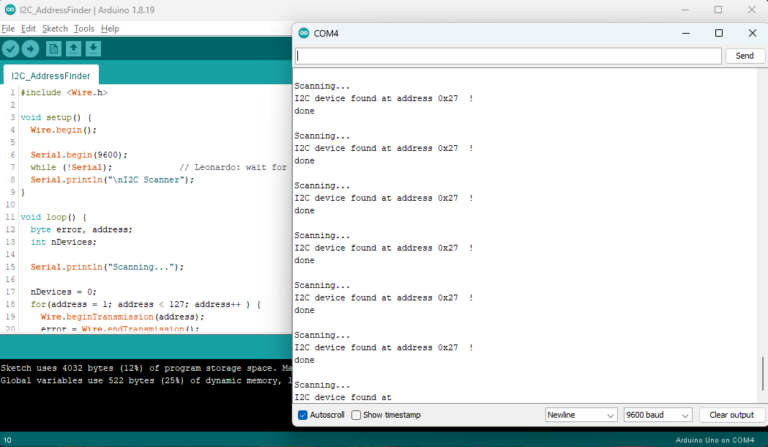
Task: Click the Clear output button
Action: click(729, 415)
